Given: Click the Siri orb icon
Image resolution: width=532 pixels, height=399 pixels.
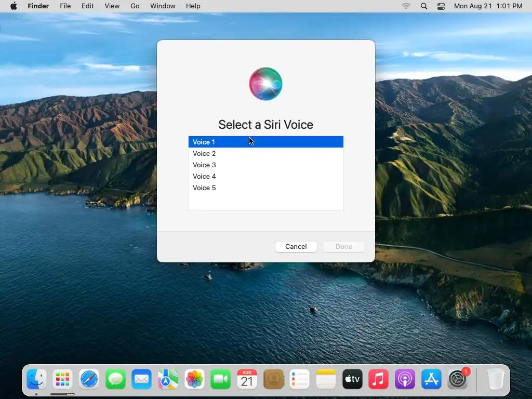Looking at the screenshot, I should [265, 84].
